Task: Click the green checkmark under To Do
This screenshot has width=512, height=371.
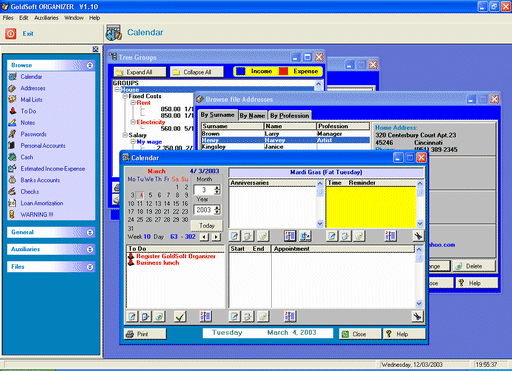Action: (180, 316)
